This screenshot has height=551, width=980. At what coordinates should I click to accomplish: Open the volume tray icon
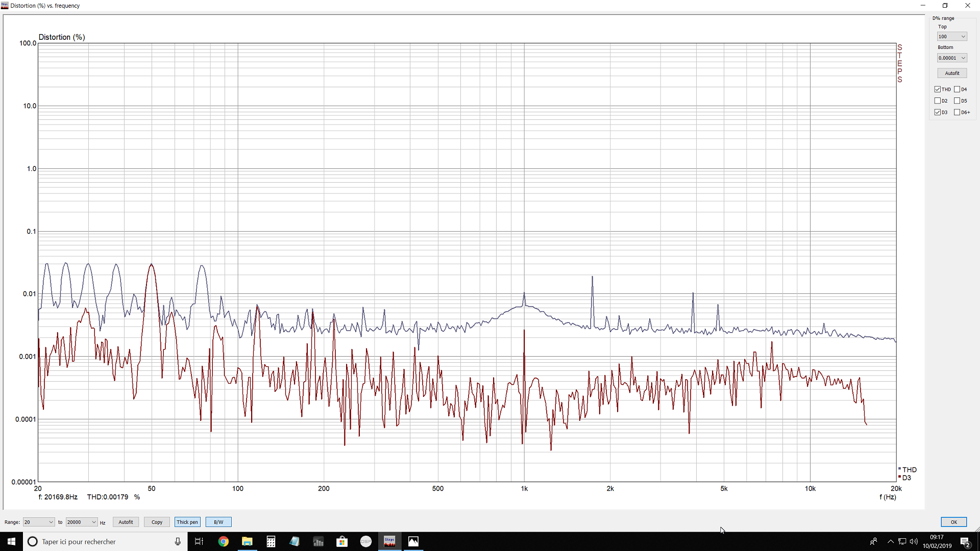[x=914, y=541]
